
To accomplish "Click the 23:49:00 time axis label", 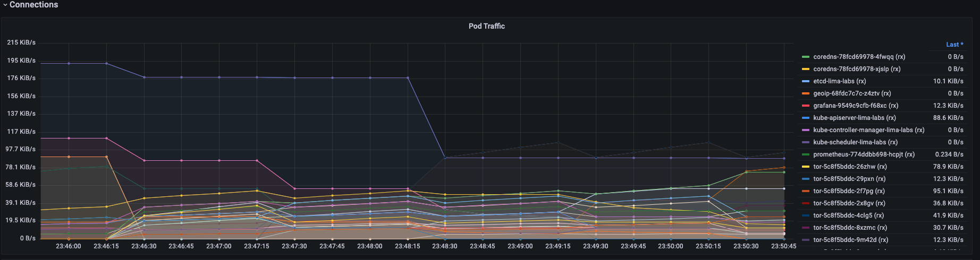I will tap(520, 246).
